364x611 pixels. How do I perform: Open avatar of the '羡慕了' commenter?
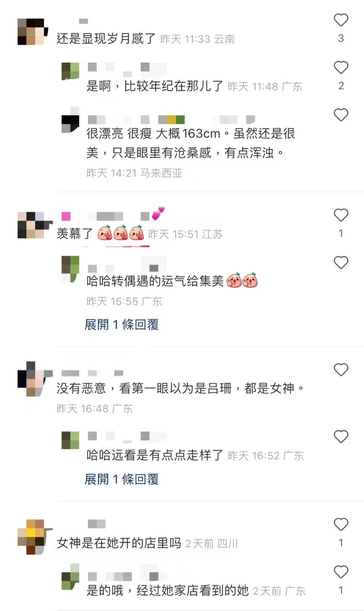pos(34,225)
